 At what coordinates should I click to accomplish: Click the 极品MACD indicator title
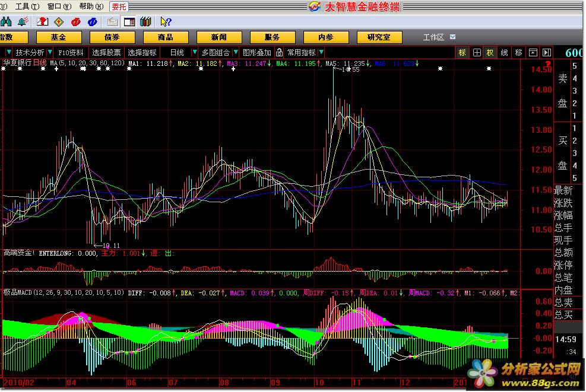point(18,292)
